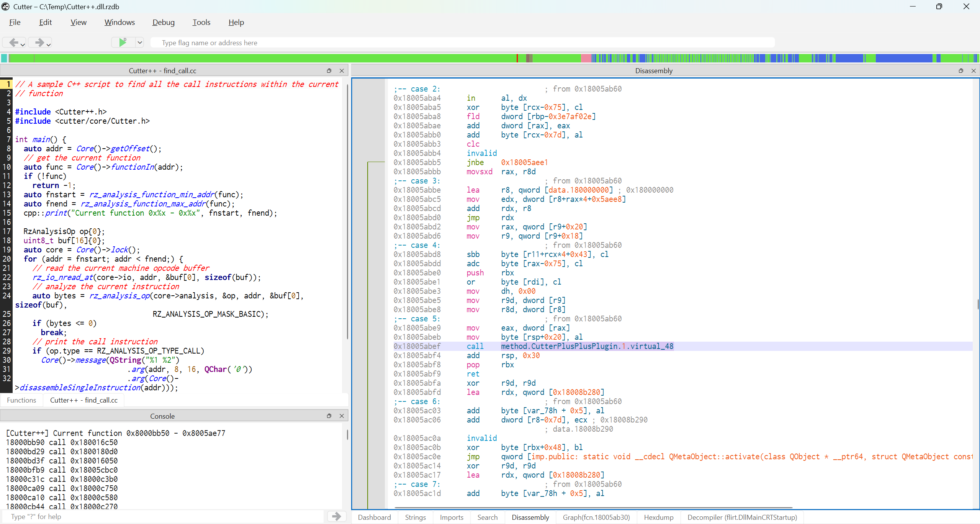
Task: Float the Console panel
Action: (x=329, y=416)
